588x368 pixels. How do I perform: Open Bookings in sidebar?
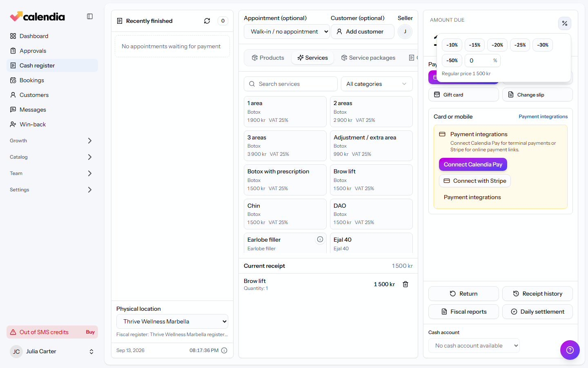[x=52, y=80]
